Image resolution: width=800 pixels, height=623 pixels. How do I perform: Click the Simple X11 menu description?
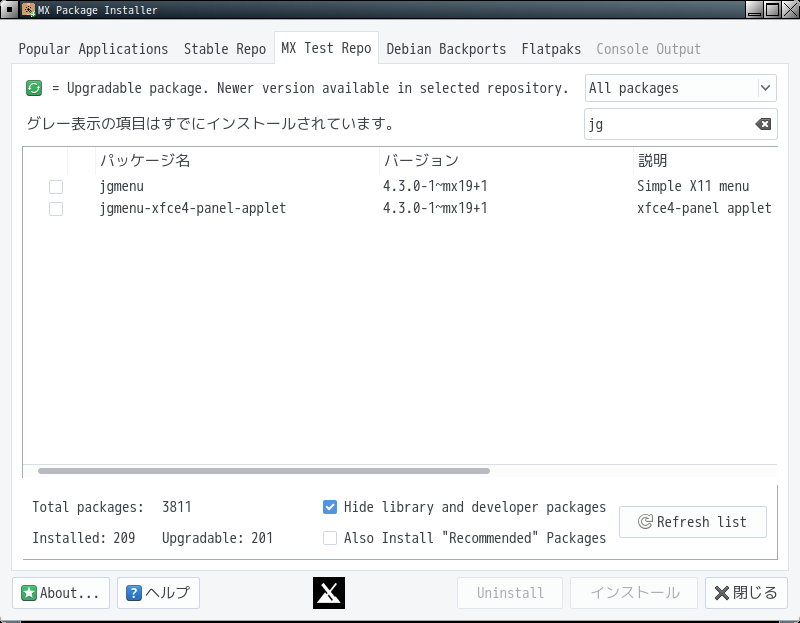pyautogui.click(x=693, y=186)
